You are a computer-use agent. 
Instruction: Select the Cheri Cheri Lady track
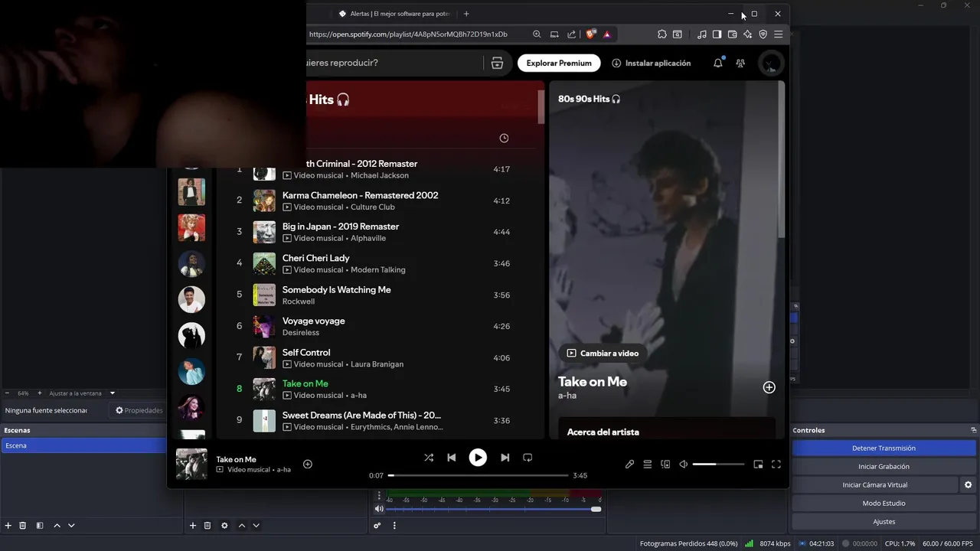click(315, 258)
